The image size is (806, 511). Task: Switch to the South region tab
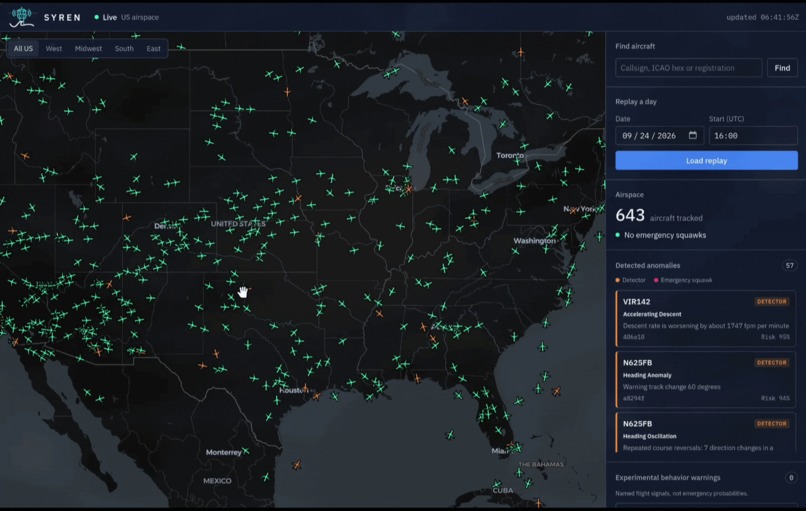(x=124, y=48)
